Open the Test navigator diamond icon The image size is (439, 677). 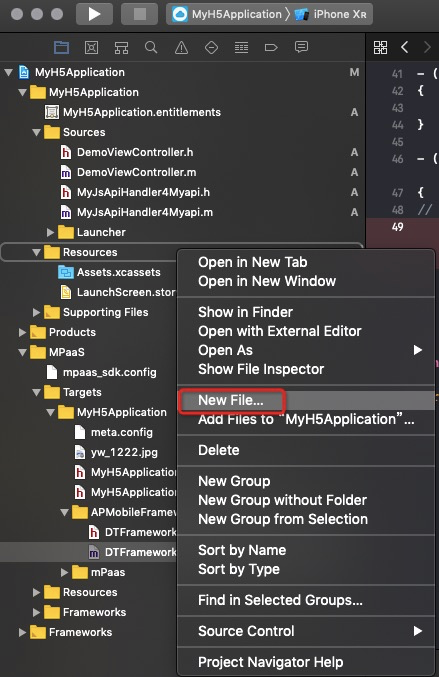(x=211, y=47)
